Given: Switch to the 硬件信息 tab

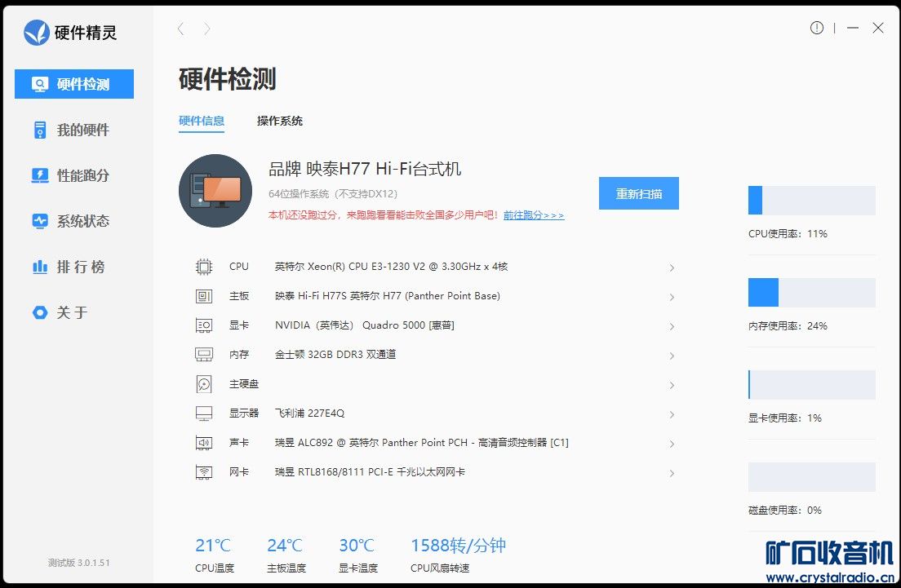Looking at the screenshot, I should tap(201, 122).
